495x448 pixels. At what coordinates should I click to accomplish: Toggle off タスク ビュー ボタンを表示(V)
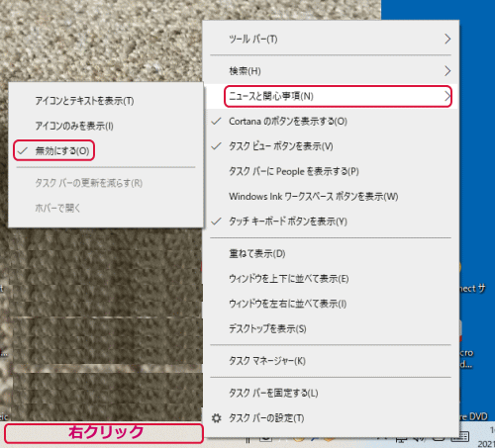point(331,146)
